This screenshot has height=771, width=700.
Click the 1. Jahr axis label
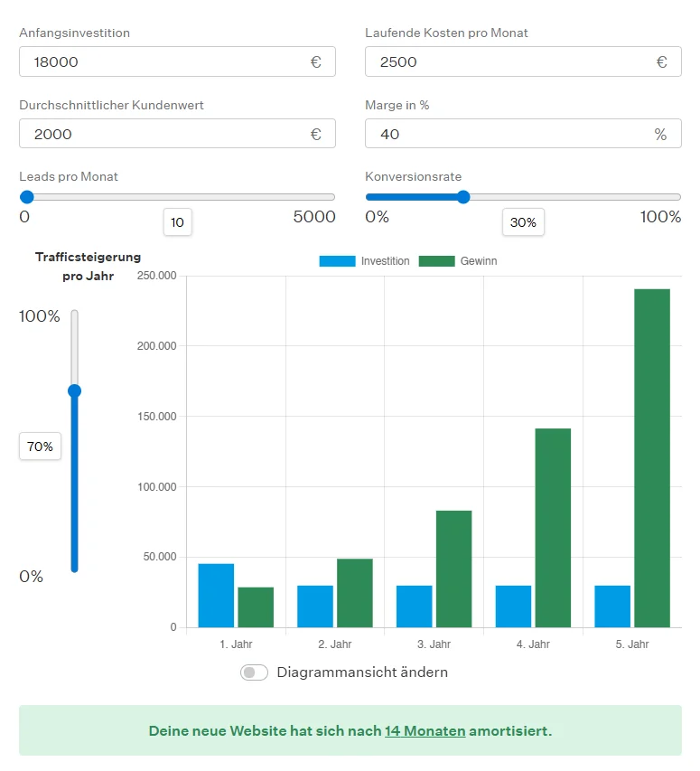[x=235, y=644]
